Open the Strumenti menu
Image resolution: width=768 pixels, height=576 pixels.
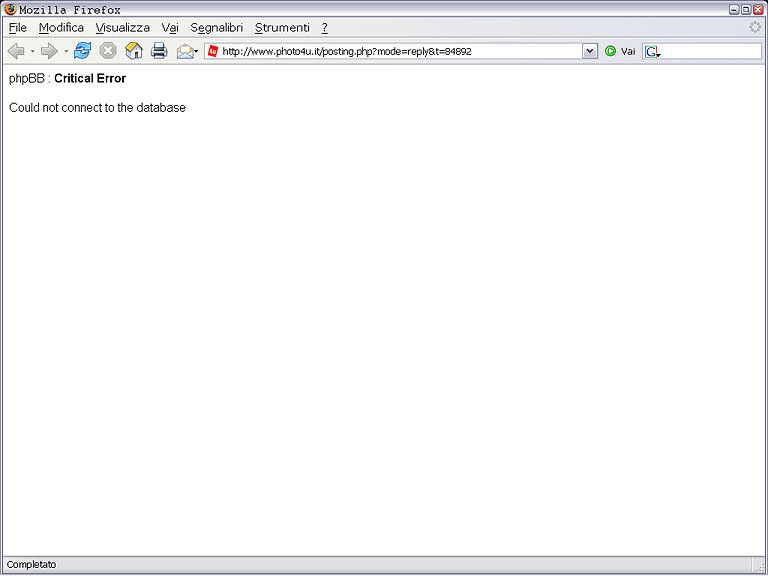pyautogui.click(x=282, y=28)
